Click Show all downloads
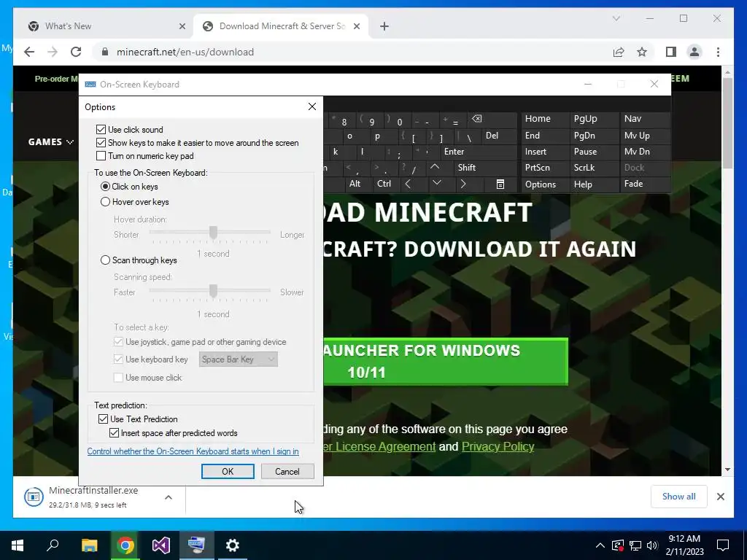The width and height of the screenshot is (747, 560). click(x=679, y=497)
